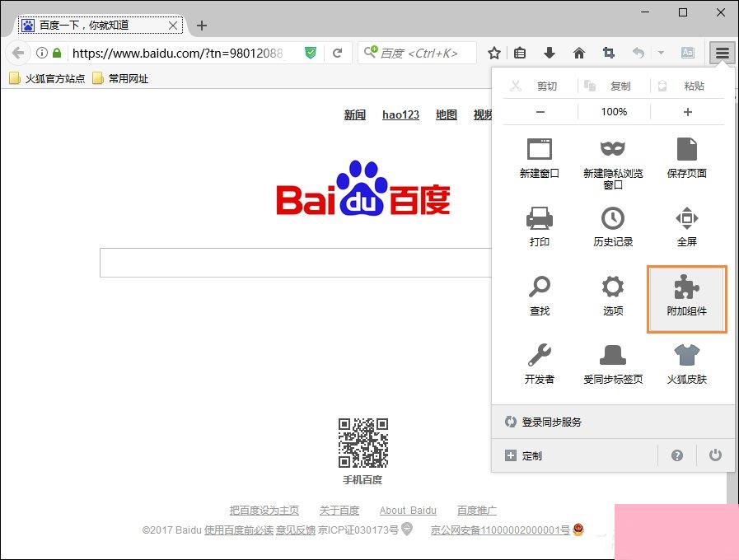Click the green shield security icon

(x=310, y=53)
